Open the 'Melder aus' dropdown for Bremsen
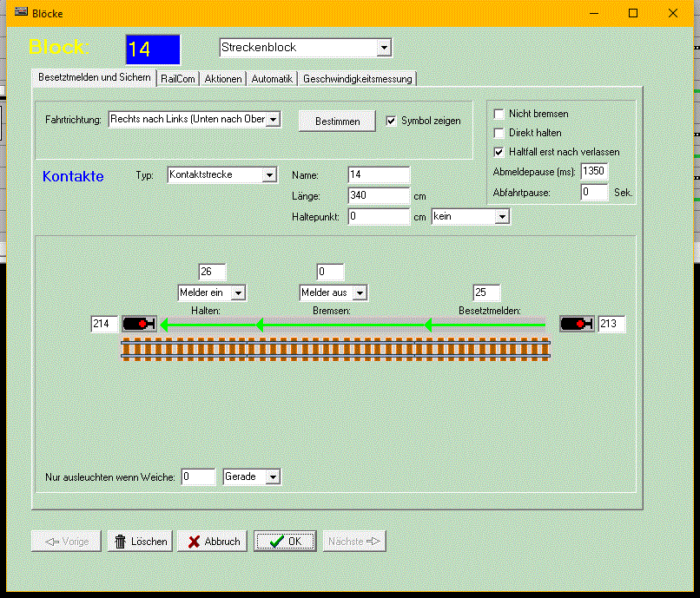The width and height of the screenshot is (700, 598). coord(360,292)
